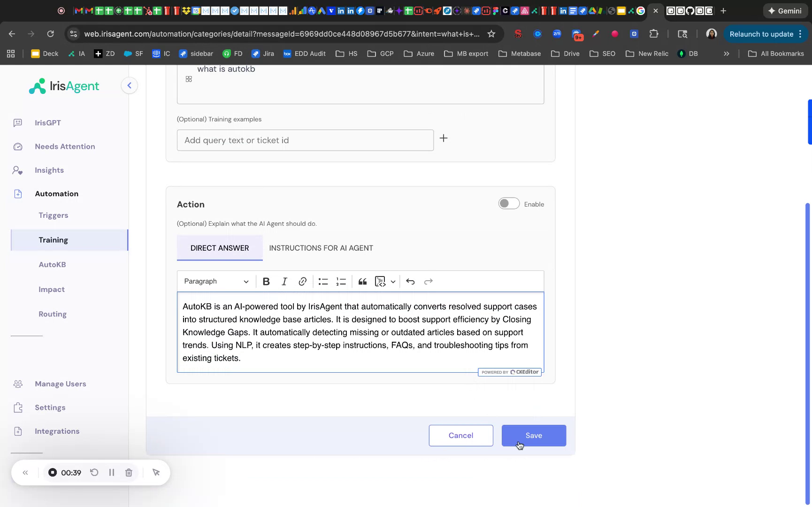Pause the screen recording
Image resolution: width=812 pixels, height=507 pixels.
(x=112, y=472)
